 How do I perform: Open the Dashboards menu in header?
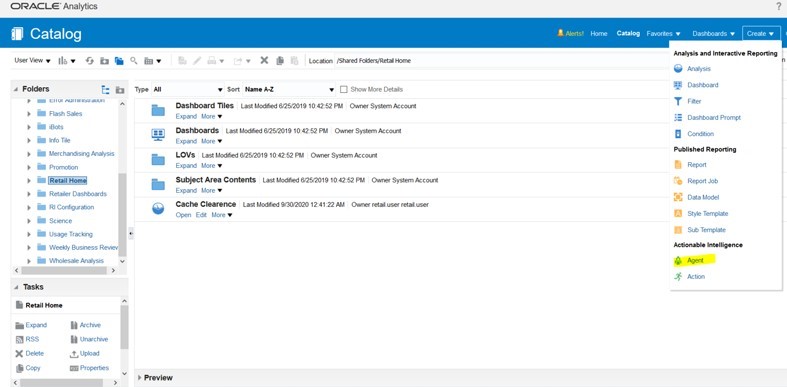coord(714,34)
